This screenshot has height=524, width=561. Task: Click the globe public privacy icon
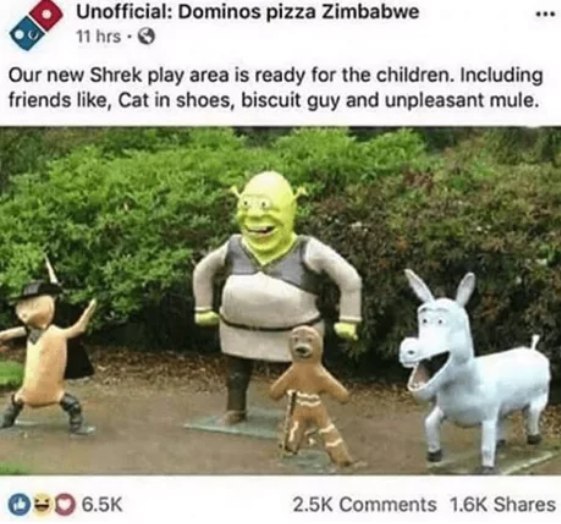tap(147, 36)
